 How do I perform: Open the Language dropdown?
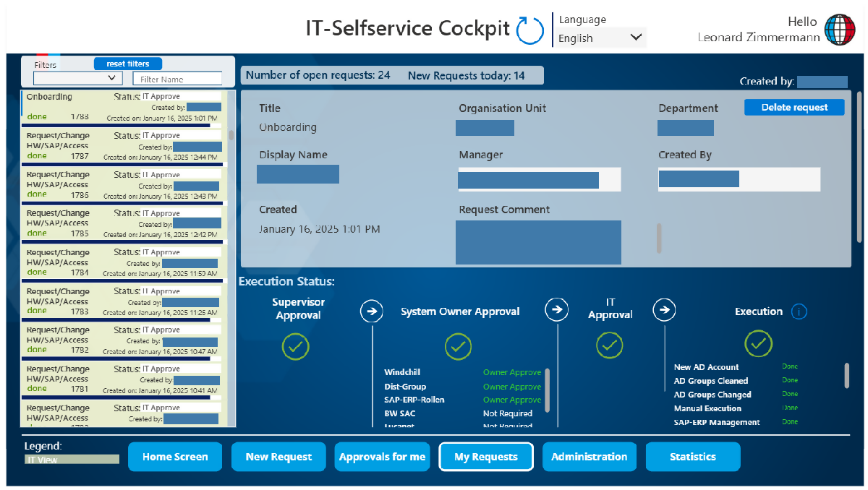coord(601,38)
